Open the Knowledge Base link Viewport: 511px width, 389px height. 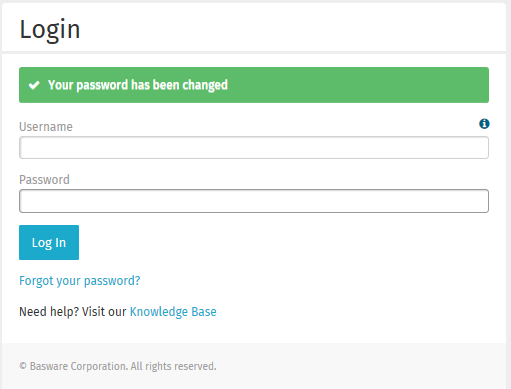[173, 312]
